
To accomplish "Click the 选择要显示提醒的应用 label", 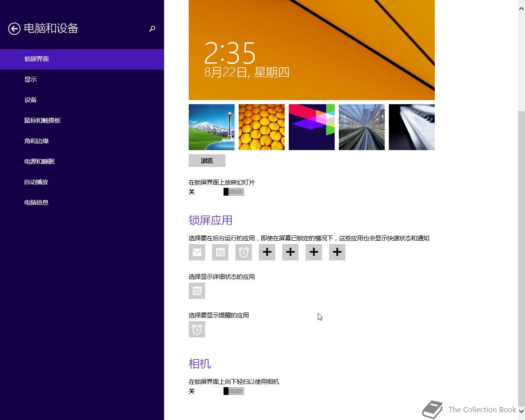I will pos(219,315).
